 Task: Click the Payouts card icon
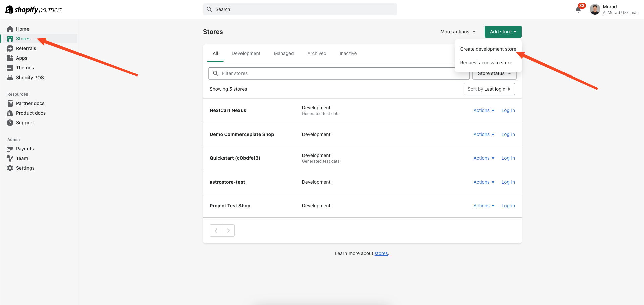point(10,149)
